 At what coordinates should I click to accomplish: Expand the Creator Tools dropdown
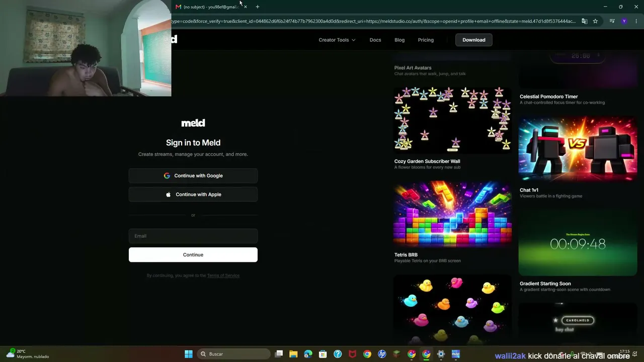(x=337, y=40)
